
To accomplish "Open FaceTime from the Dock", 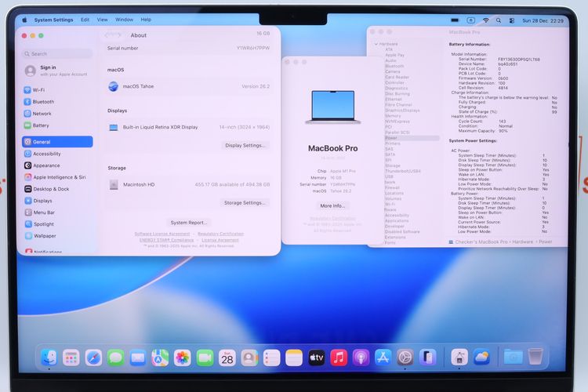I will (x=205, y=358).
